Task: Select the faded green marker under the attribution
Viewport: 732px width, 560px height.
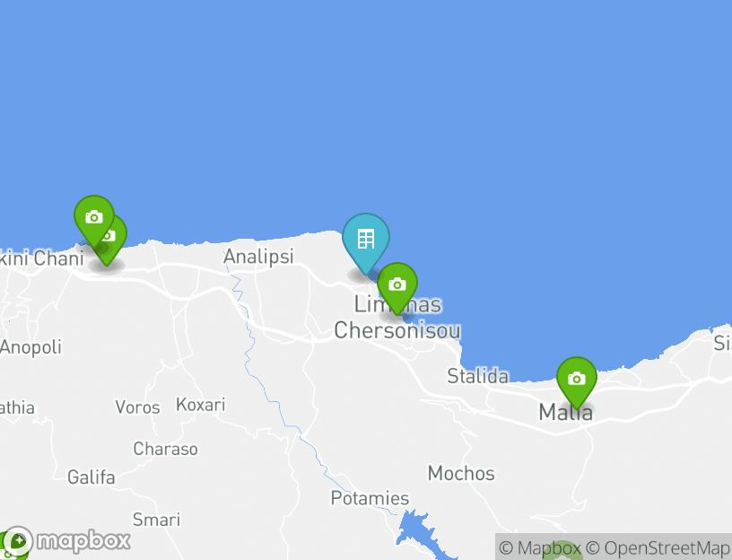Action: [x=562, y=550]
